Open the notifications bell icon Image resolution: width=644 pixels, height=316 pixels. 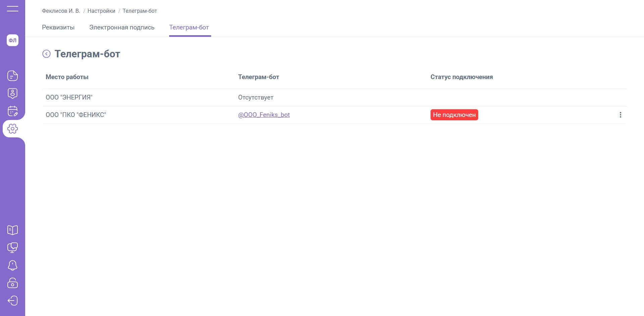12,265
